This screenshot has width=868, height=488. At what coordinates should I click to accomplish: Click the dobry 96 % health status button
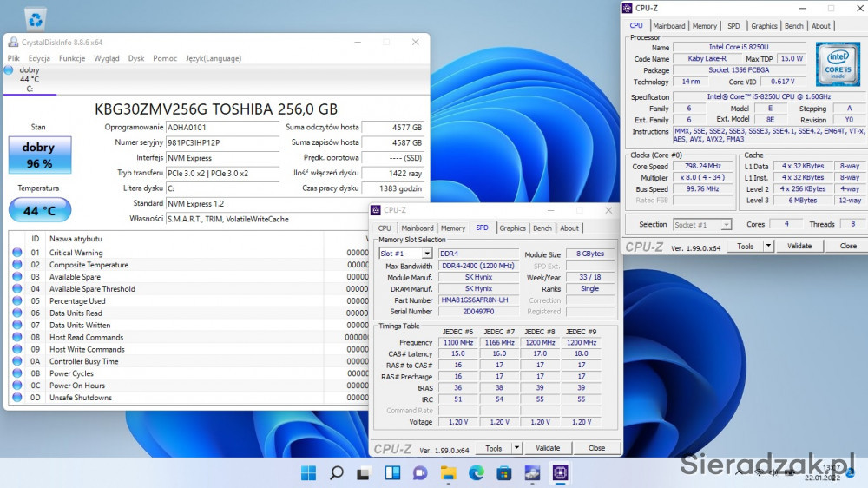coord(40,155)
